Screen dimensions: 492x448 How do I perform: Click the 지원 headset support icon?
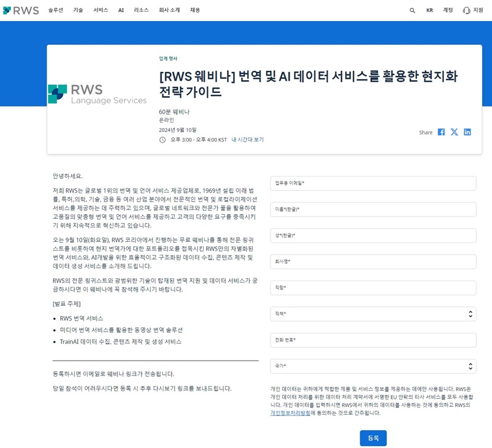466,10
